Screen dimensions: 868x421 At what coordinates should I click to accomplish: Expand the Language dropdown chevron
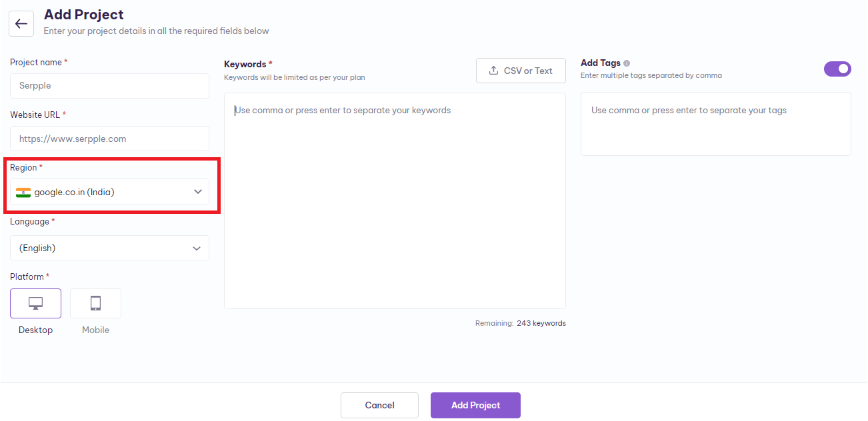pos(197,248)
